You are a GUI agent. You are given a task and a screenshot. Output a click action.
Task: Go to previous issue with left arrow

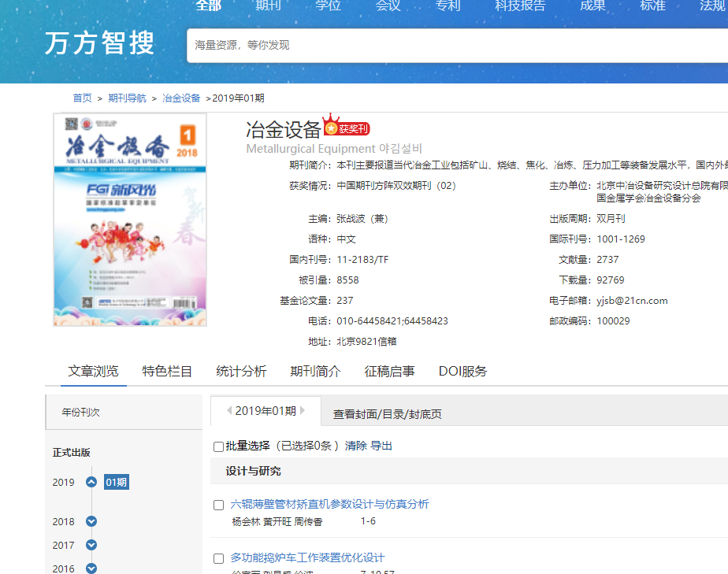pyautogui.click(x=228, y=410)
